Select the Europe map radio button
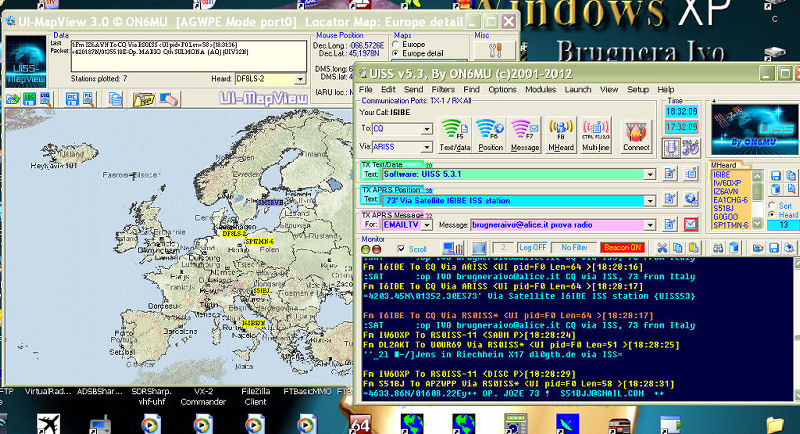This screenshot has width=800, height=434. (x=395, y=45)
